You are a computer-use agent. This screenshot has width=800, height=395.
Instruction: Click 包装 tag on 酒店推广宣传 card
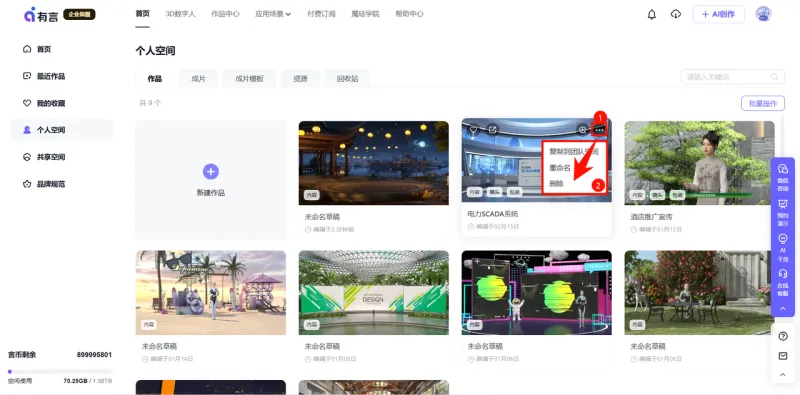click(x=677, y=195)
